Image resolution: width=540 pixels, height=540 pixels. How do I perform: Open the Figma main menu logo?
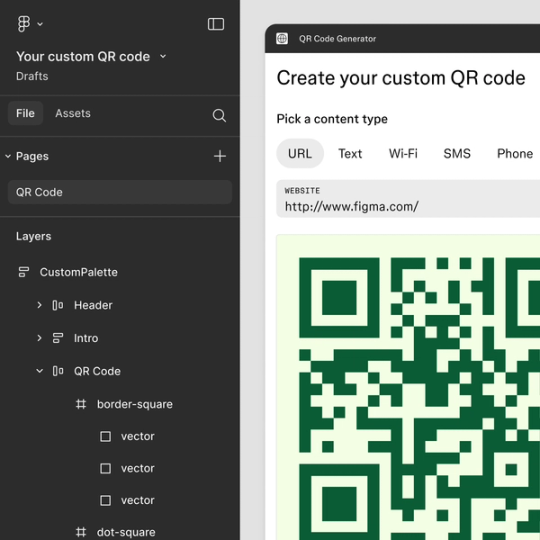pyautogui.click(x=24, y=24)
